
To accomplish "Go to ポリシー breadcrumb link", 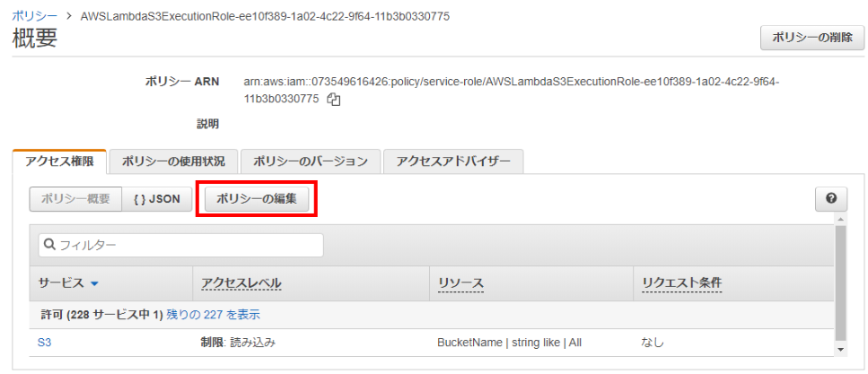I will (x=34, y=16).
